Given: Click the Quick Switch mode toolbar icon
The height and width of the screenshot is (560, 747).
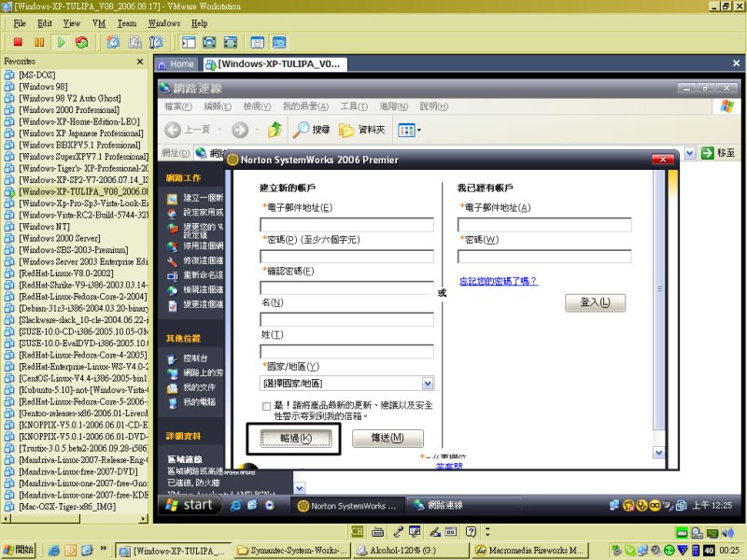Looking at the screenshot, I should click(209, 42).
